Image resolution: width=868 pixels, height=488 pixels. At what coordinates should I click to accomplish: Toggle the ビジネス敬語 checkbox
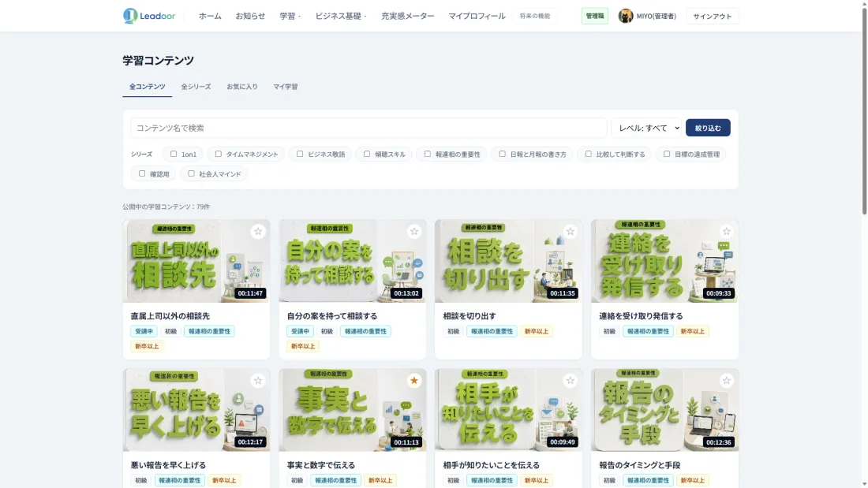tap(300, 154)
